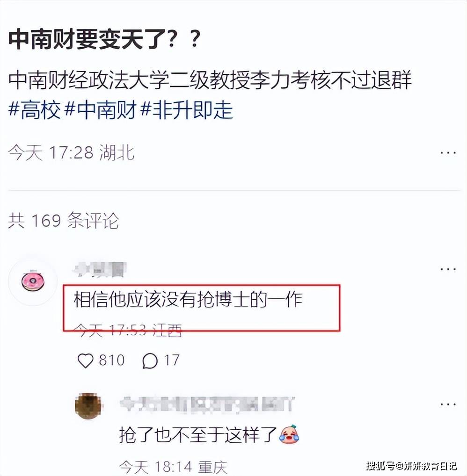Tap the crying emoji in the reply
Image resolution: width=467 pixels, height=476 pixels.
click(x=288, y=434)
